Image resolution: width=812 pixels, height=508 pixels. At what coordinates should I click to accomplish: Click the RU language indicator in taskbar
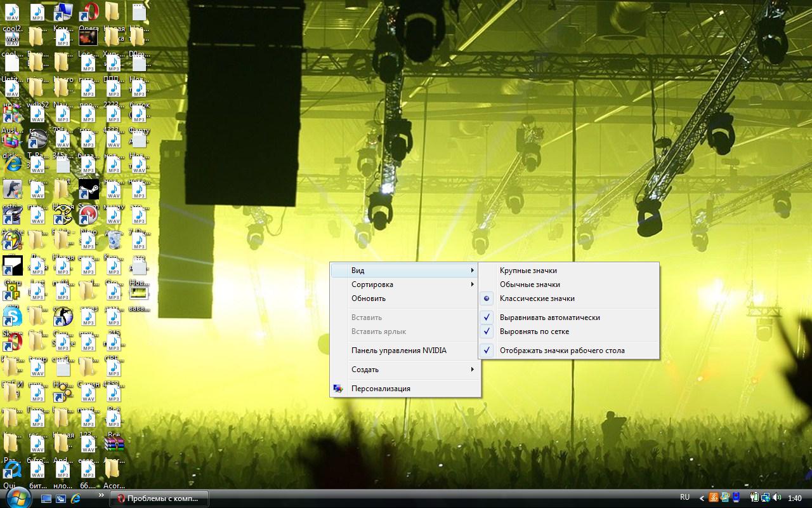[685, 497]
